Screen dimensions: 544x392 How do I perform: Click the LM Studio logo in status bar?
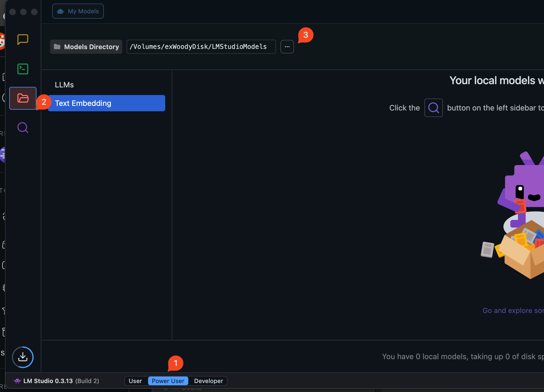click(17, 381)
